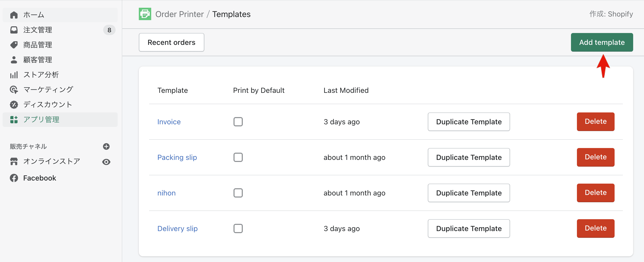Click Invoice's '3 days ago' cell
644x262 pixels.
click(x=342, y=122)
